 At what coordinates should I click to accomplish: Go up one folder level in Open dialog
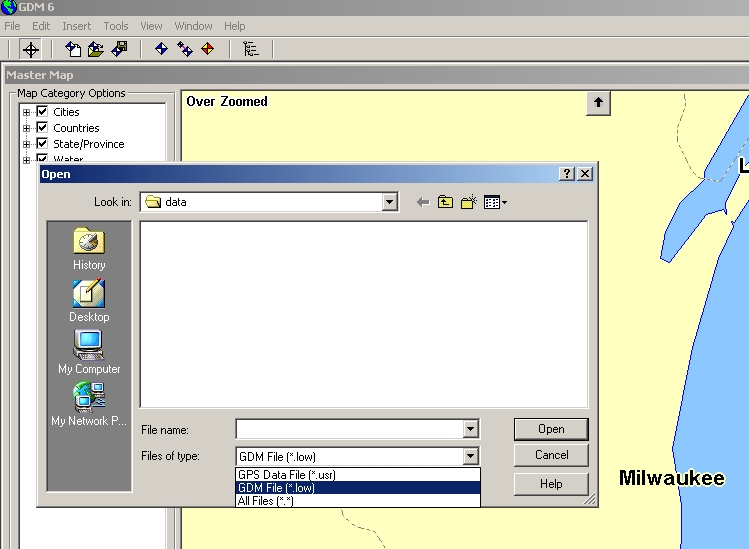click(445, 202)
